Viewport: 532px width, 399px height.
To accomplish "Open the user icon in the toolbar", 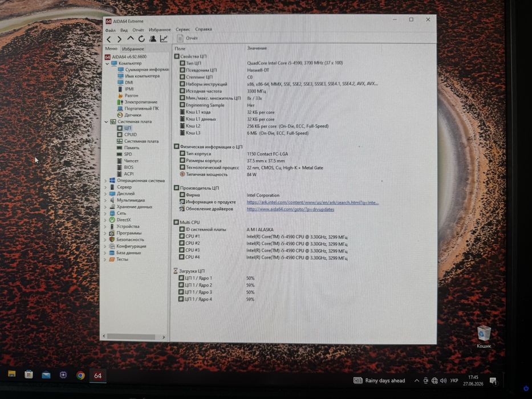I will pyautogui.click(x=153, y=39).
